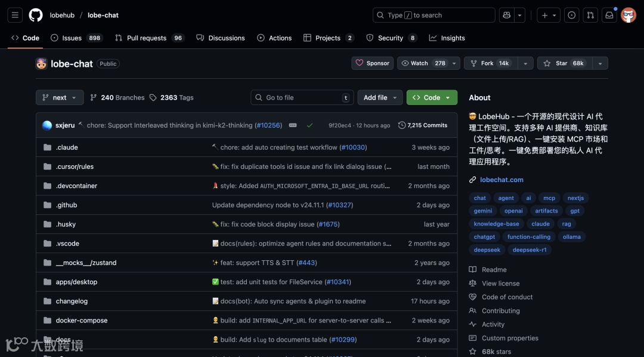Open the apps/desktop folder

pos(76,282)
